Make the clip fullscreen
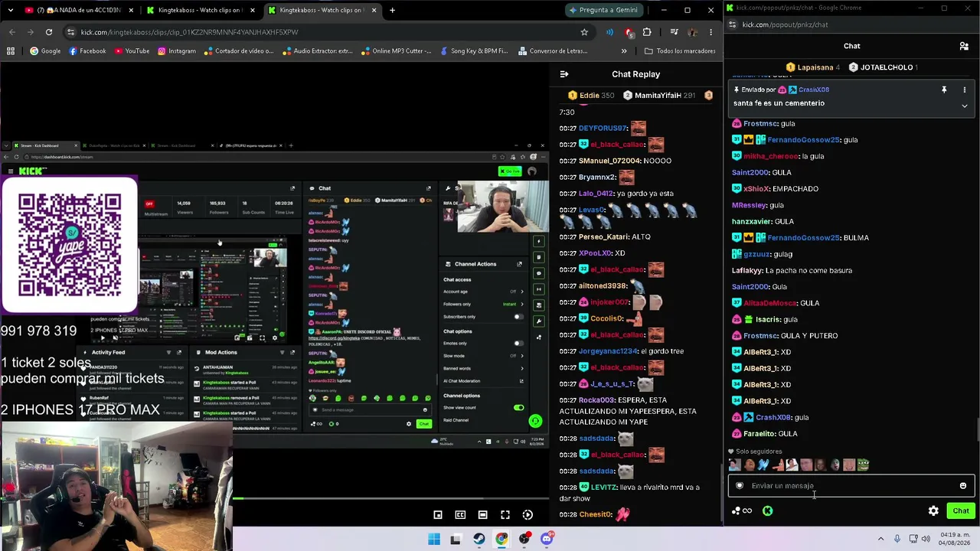Viewport: 980px width, 551px height. pos(505,515)
